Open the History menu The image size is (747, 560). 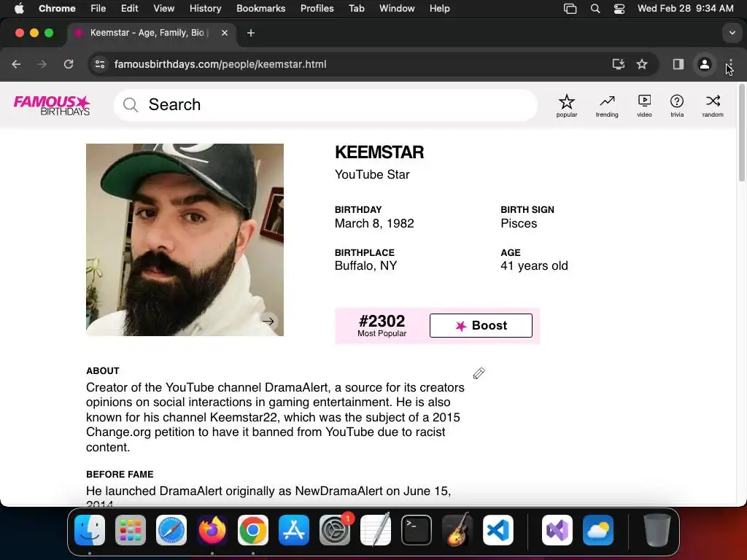(x=205, y=9)
